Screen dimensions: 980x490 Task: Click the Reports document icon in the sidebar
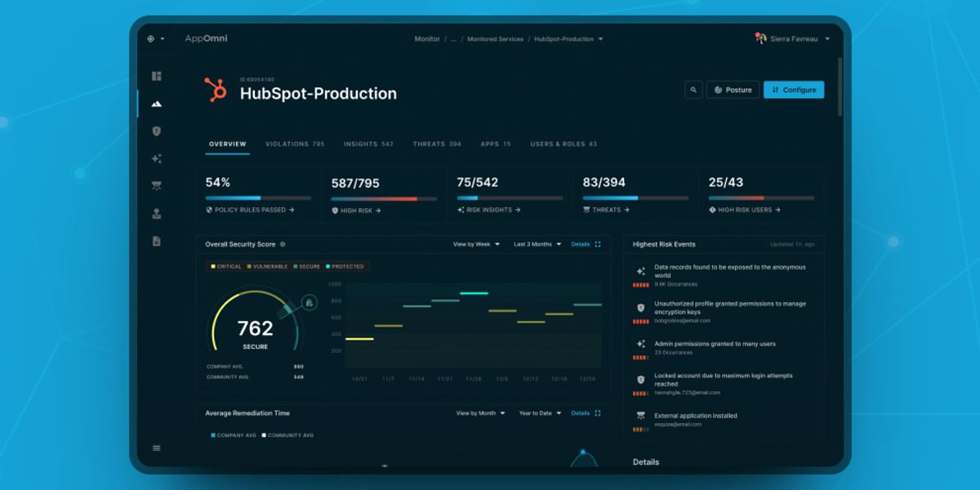tap(157, 240)
